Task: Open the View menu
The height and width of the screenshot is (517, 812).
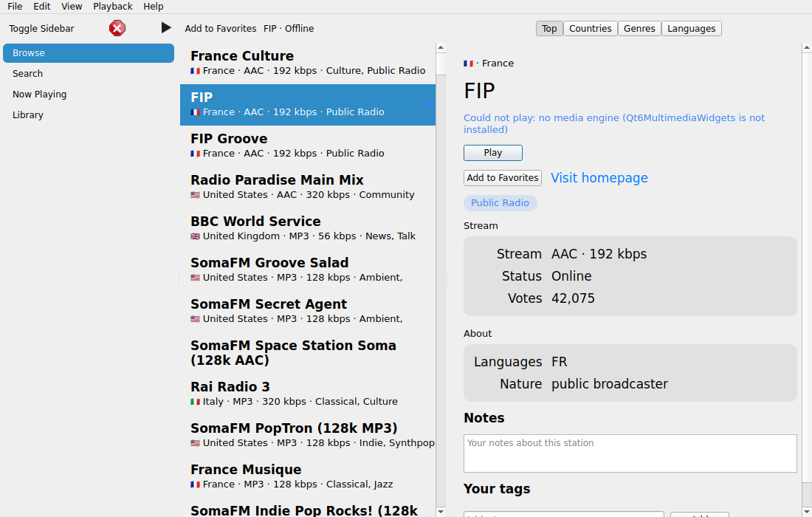Action: [72, 6]
